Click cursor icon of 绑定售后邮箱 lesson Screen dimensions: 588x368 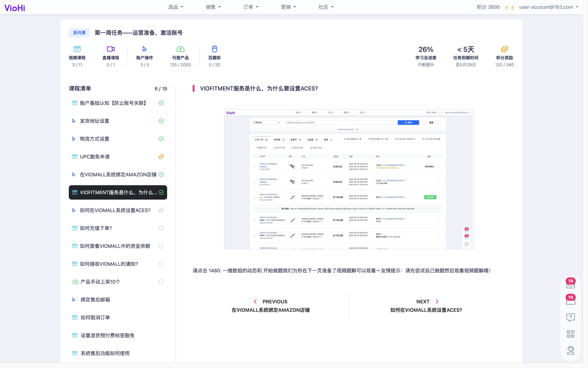[x=74, y=299]
